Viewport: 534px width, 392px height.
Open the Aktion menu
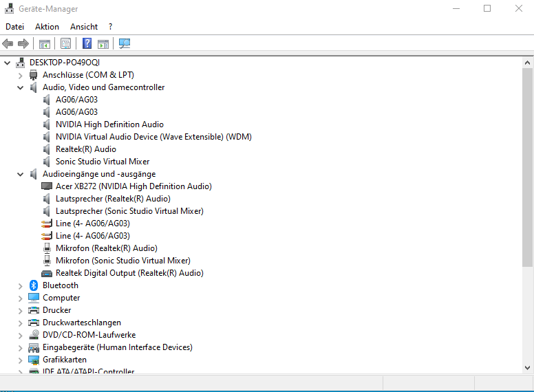[x=47, y=27]
